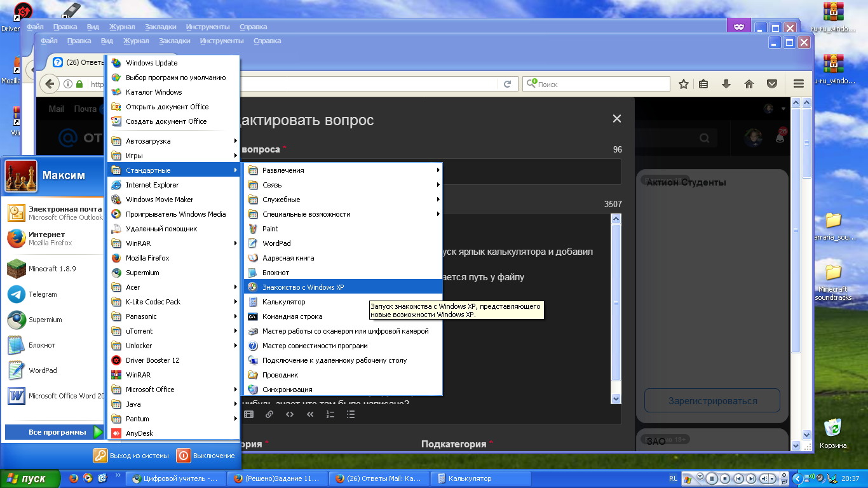Launch Minecraft 1.8.9 from Start menu
Viewport: 868px width, 488px height.
tap(54, 269)
